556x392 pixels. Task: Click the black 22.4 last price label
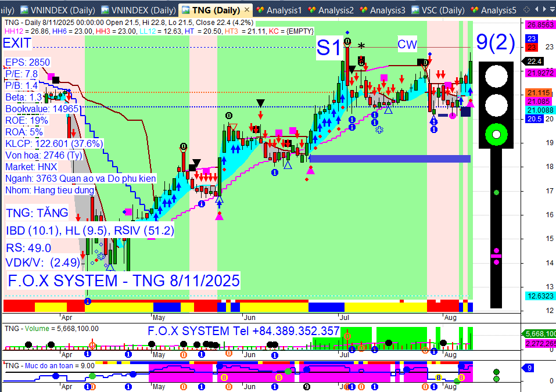tap(534, 62)
